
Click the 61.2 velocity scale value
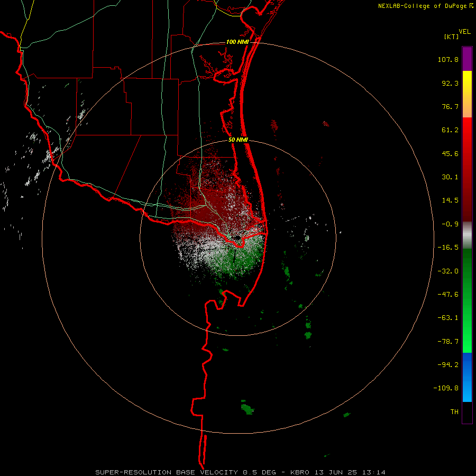point(450,130)
